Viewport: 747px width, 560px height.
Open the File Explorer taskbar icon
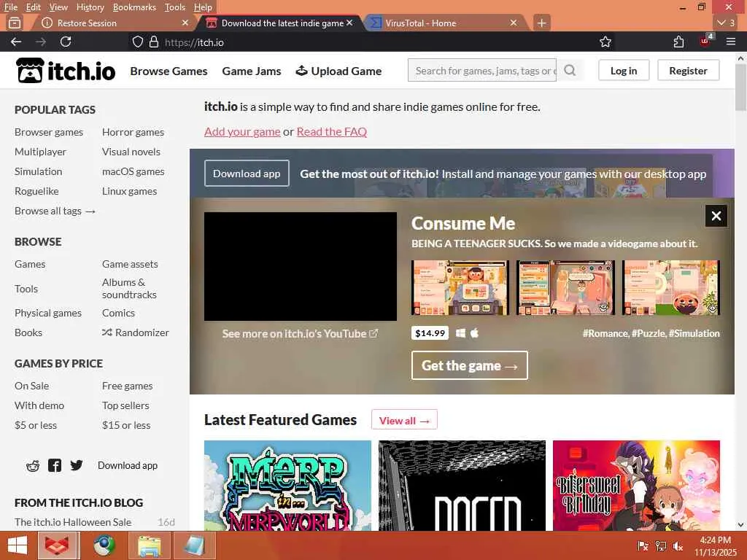coord(150,545)
